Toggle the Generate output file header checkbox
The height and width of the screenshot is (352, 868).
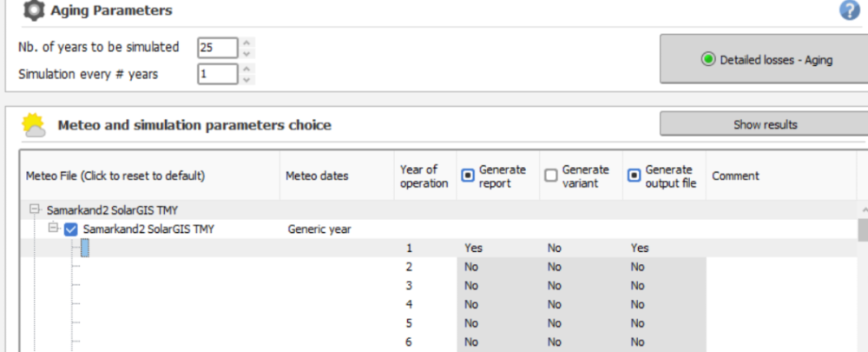point(634,176)
